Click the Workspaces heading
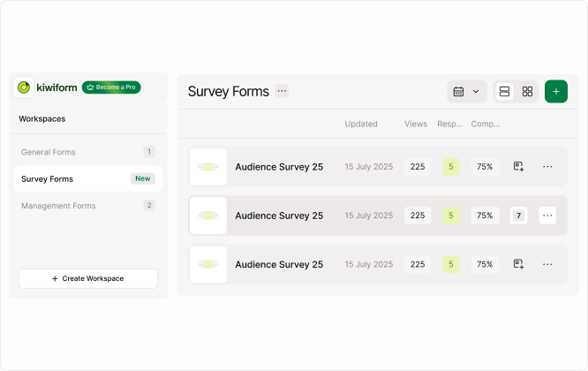Screen dimensions: 588x371 pos(42,118)
